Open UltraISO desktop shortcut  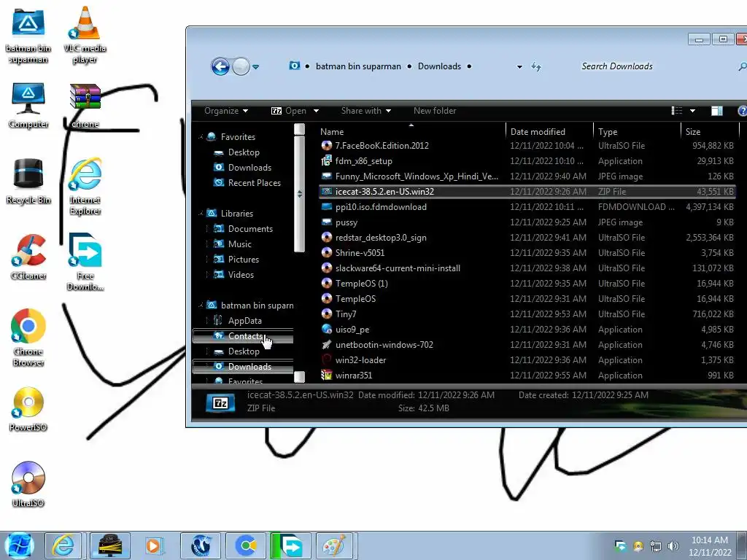[x=28, y=484]
